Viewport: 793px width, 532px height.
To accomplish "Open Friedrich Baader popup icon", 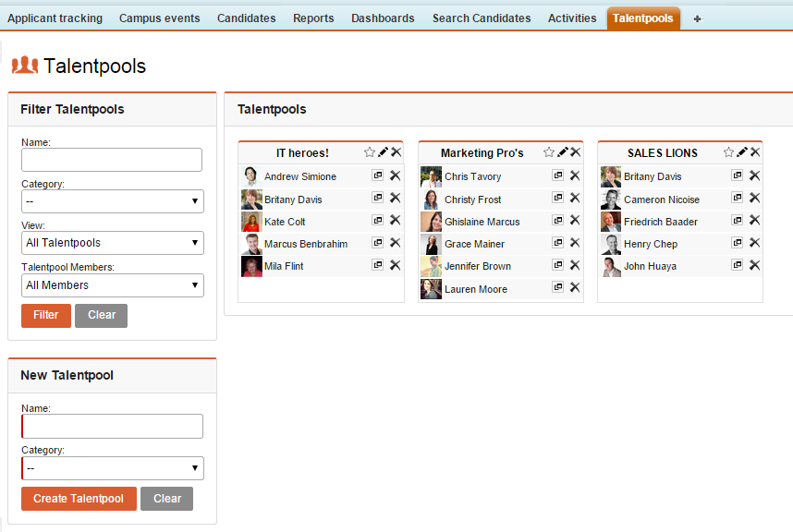I will [x=738, y=220].
